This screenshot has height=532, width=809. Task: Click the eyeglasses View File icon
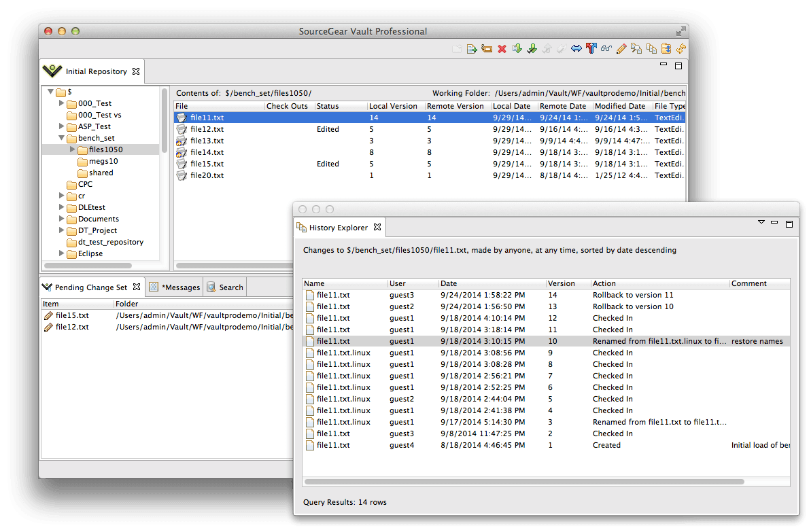pos(606,48)
